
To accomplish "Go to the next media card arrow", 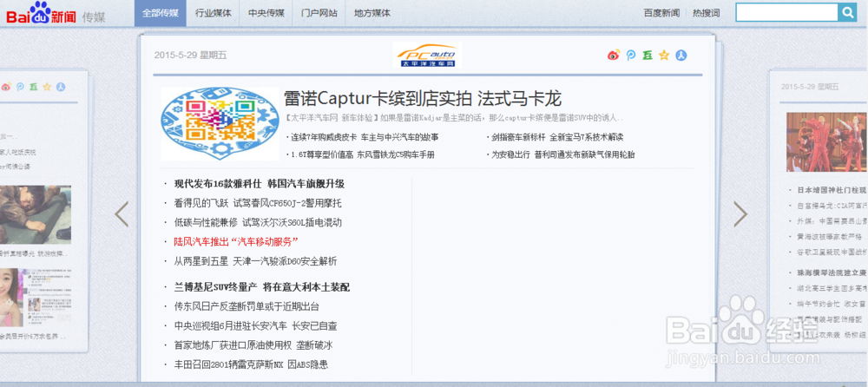I will [x=740, y=213].
